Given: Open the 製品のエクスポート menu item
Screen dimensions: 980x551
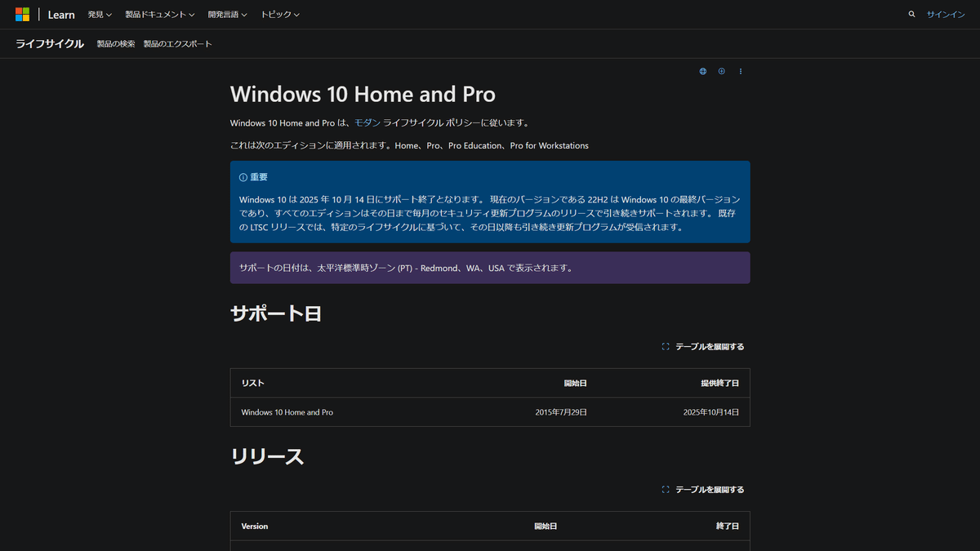Looking at the screenshot, I should point(178,44).
